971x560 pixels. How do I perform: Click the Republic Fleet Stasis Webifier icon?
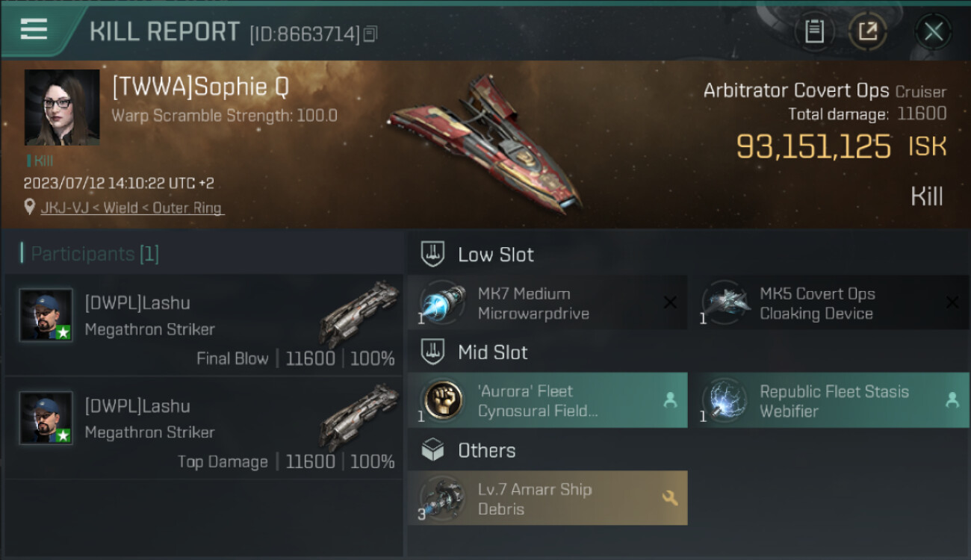pyautogui.click(x=725, y=401)
